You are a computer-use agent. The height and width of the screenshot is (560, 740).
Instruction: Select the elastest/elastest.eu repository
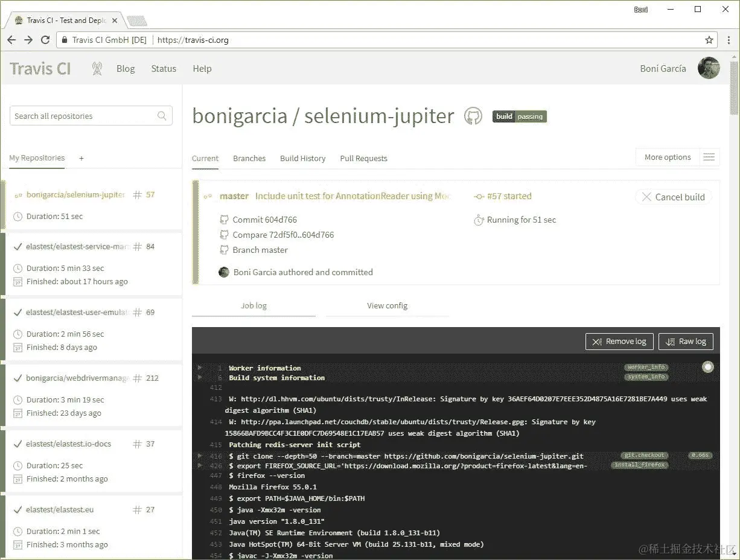click(x=60, y=509)
